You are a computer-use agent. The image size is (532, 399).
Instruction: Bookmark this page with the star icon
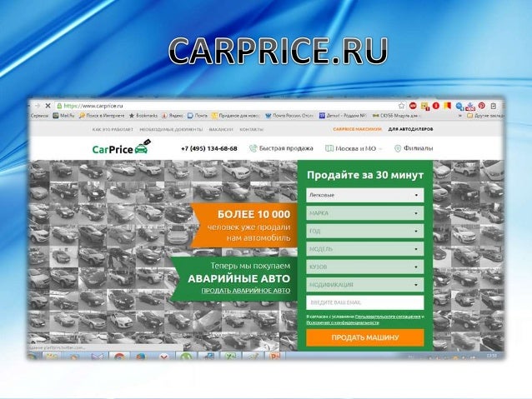tap(401, 106)
